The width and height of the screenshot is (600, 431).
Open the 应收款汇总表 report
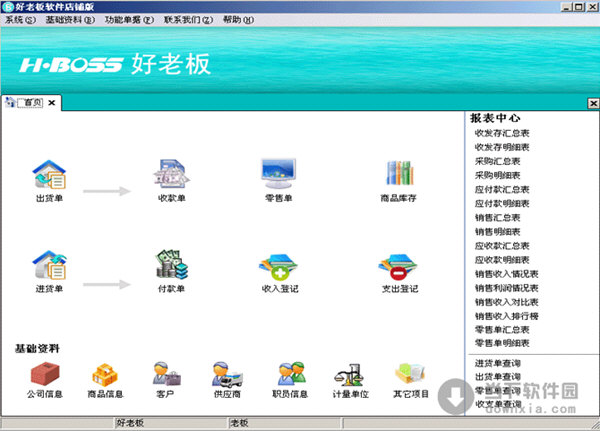pyautogui.click(x=502, y=246)
